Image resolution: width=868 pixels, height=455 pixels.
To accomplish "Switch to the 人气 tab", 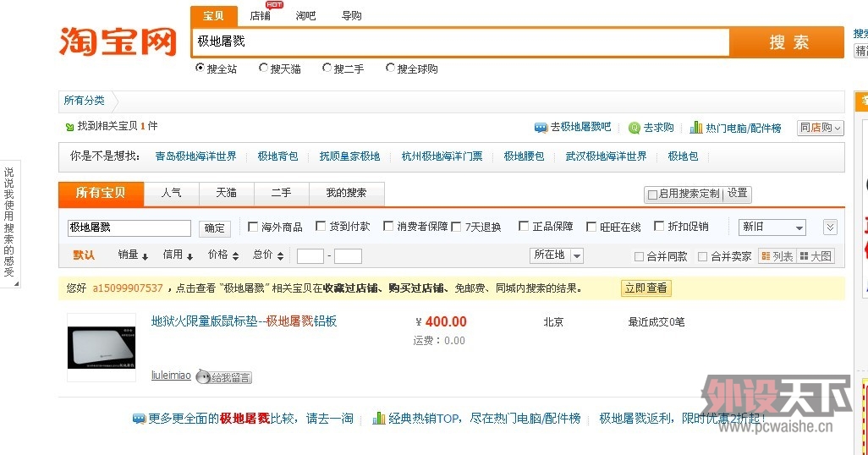I will tap(172, 193).
